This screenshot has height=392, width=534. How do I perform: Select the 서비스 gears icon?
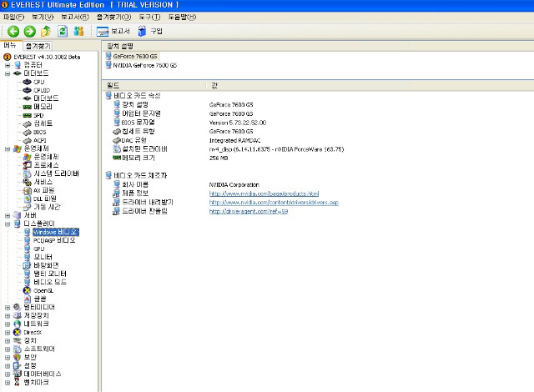[x=27, y=182]
